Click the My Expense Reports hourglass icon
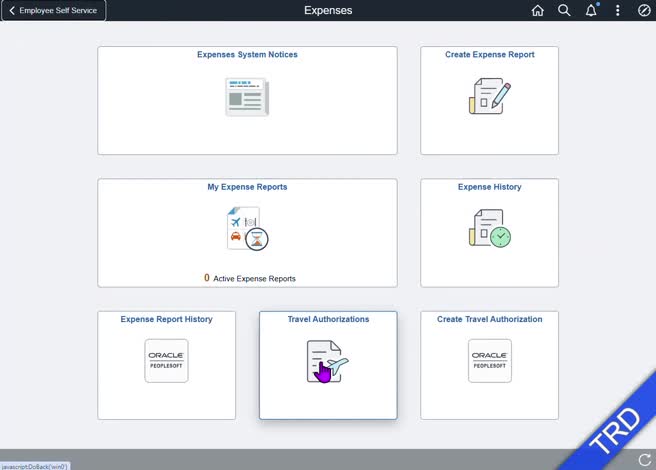The image size is (656, 470). [x=247, y=229]
